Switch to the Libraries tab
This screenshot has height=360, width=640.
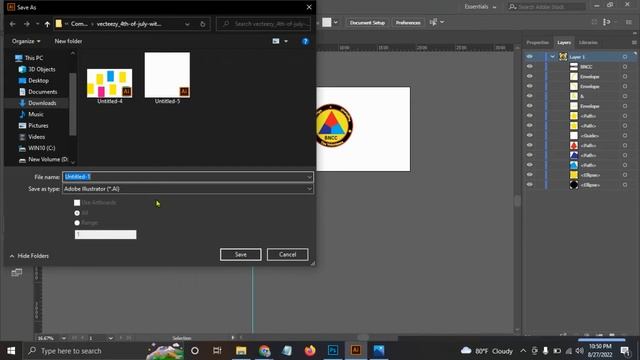[x=588, y=42]
